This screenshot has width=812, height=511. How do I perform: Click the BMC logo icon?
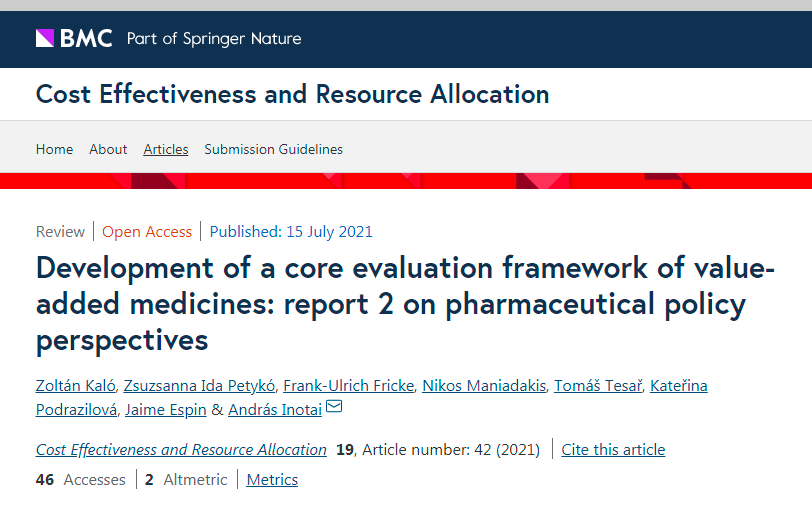pyautogui.click(x=45, y=39)
